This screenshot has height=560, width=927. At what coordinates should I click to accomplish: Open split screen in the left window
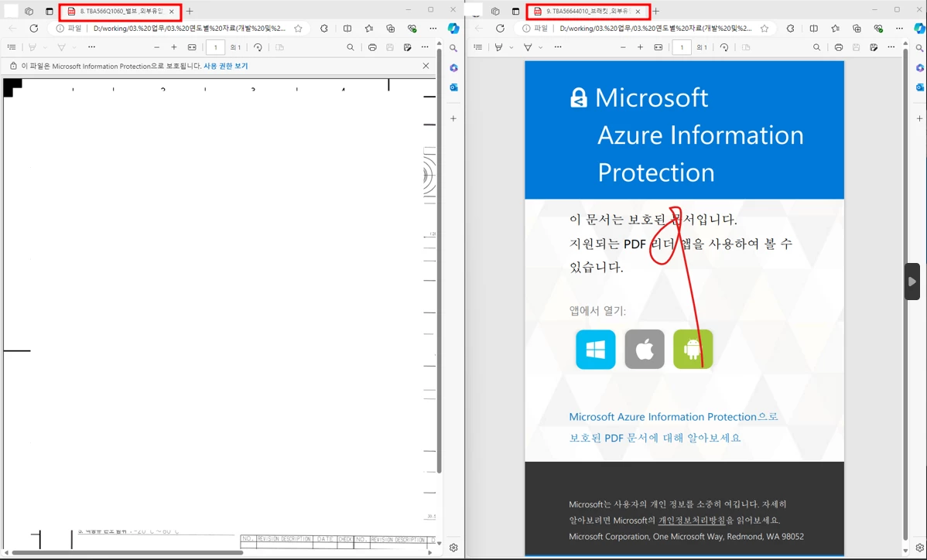(x=347, y=29)
